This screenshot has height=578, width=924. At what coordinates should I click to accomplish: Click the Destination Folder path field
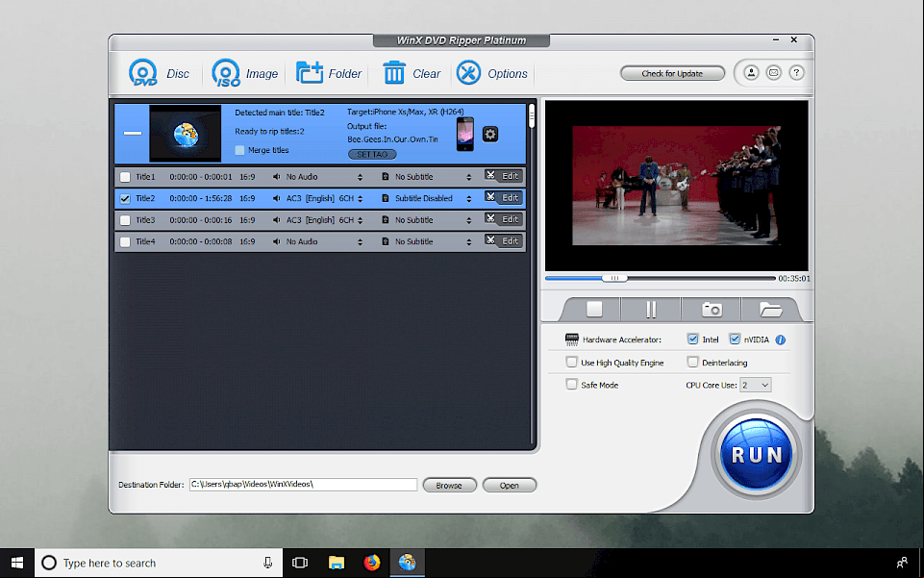click(x=303, y=485)
